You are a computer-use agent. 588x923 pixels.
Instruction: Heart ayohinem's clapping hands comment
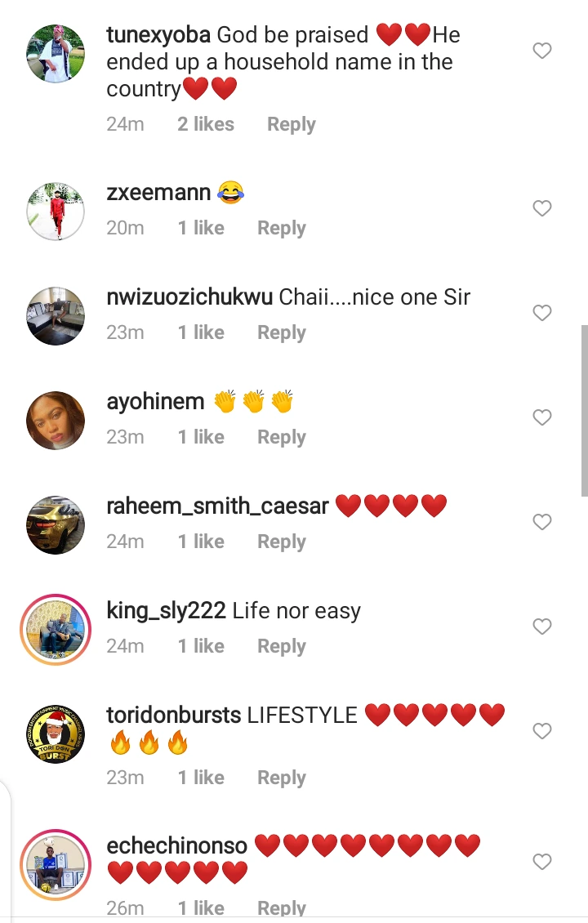pyautogui.click(x=542, y=417)
